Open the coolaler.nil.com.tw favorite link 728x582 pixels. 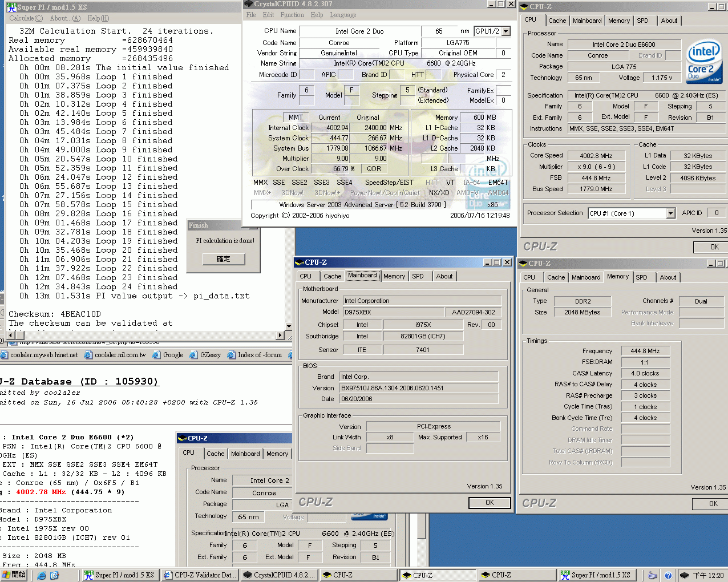115,355
